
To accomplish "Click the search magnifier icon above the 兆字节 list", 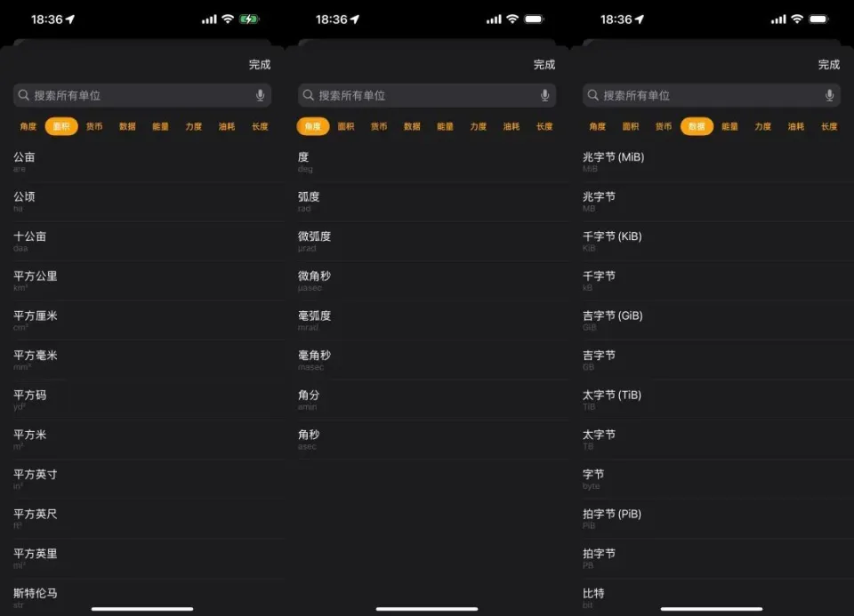I will pyautogui.click(x=593, y=95).
